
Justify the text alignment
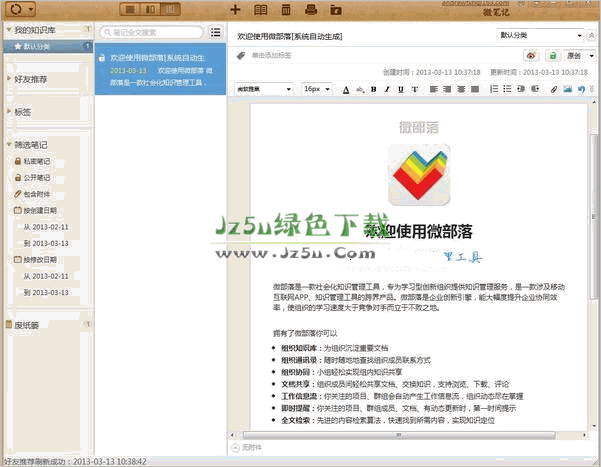tap(475, 89)
